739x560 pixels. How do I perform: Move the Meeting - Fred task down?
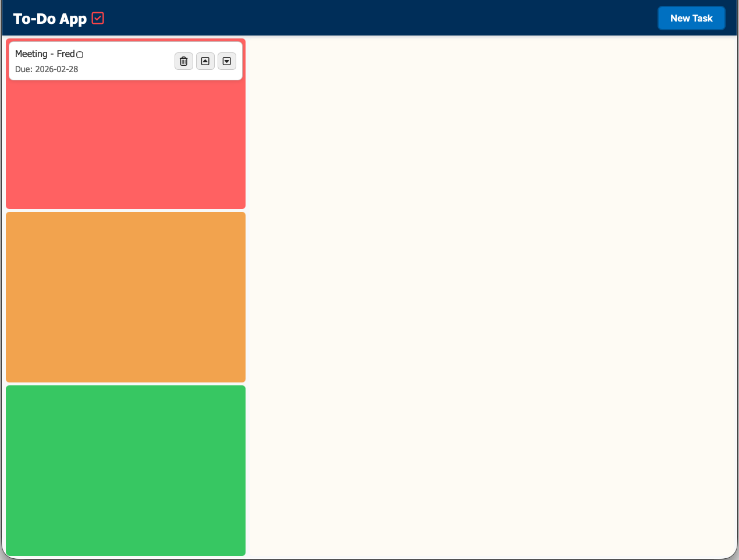pos(226,61)
